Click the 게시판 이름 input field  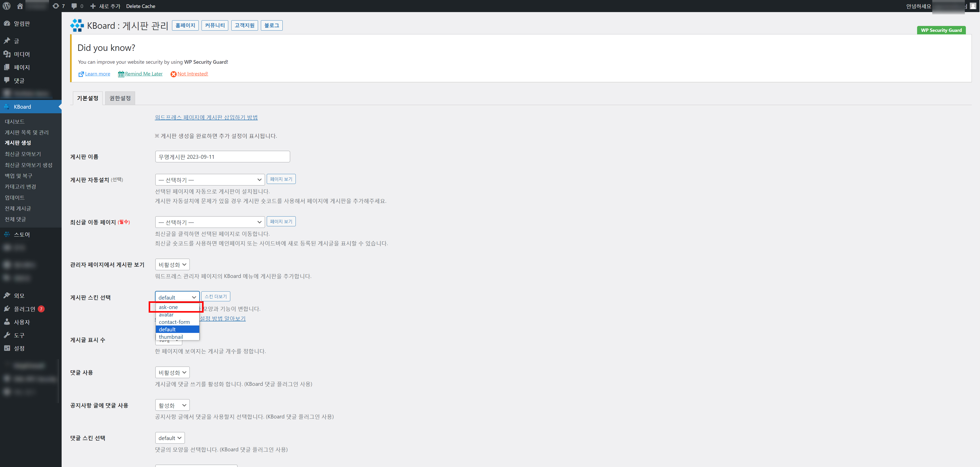(x=223, y=157)
